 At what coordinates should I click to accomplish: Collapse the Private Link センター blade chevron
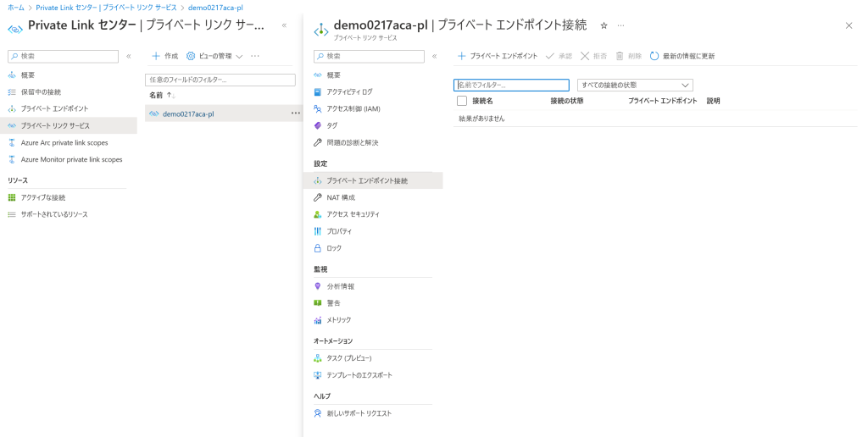(x=284, y=25)
